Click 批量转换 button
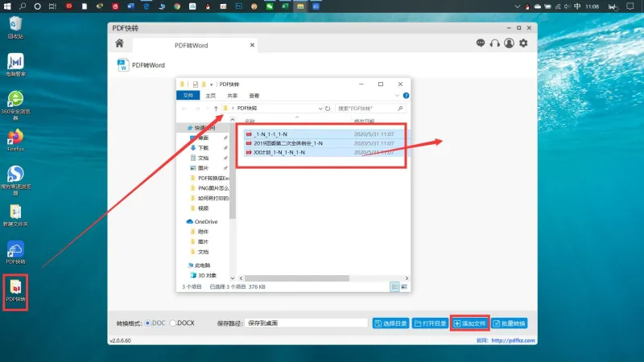The width and height of the screenshot is (644, 362). (x=510, y=323)
